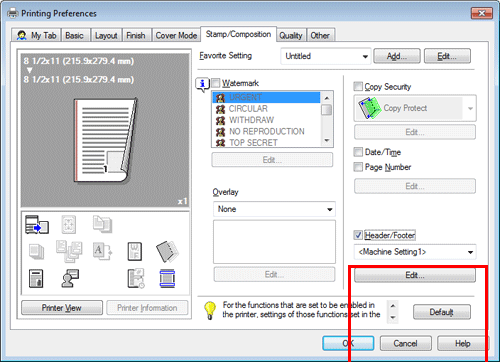Switch to the My Tab tab
Viewport: 500px width, 362px height.
click(x=36, y=35)
